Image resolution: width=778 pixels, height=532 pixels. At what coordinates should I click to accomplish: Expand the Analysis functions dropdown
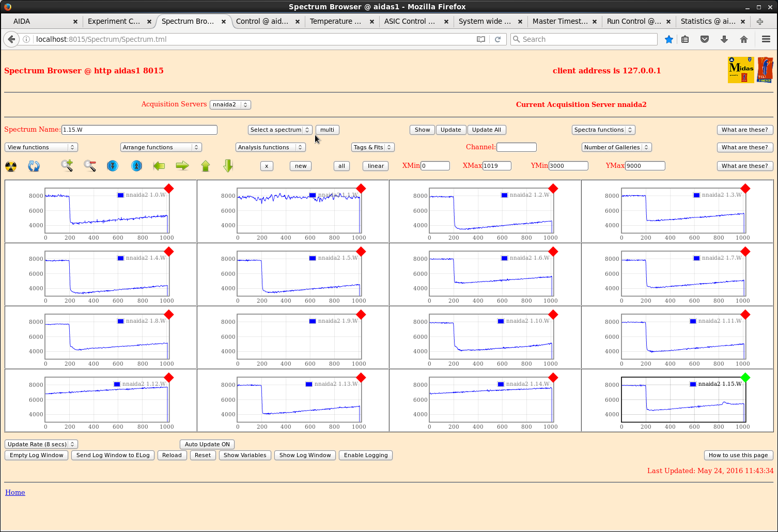tap(271, 147)
